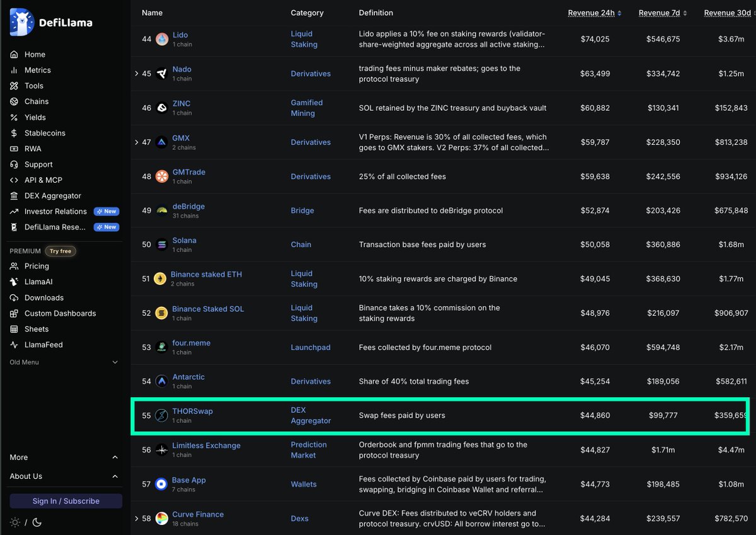This screenshot has height=535, width=756.
Task: Expand the GMX row chevron
Action: point(136,142)
